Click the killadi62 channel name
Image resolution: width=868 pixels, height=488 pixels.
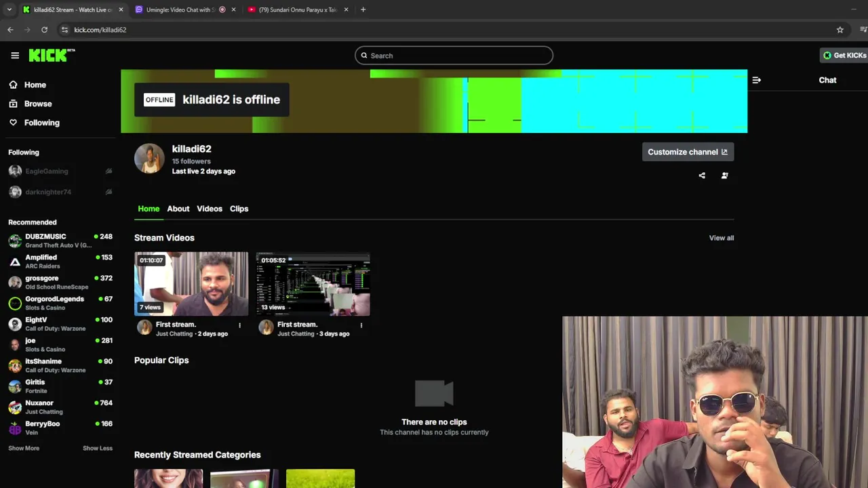(192, 149)
